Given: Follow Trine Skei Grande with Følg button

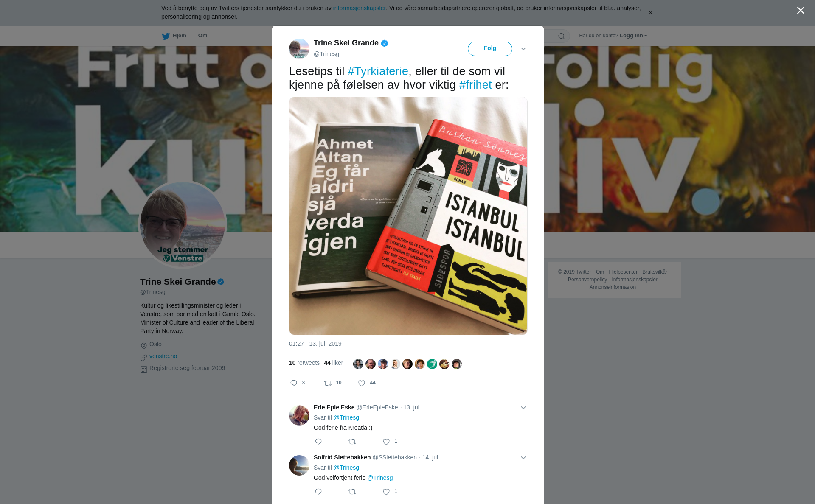Looking at the screenshot, I should 490,48.
